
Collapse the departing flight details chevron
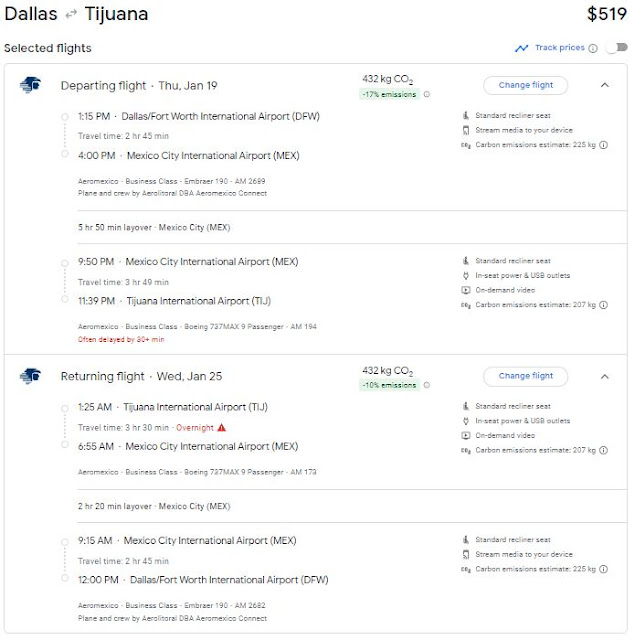tap(604, 85)
